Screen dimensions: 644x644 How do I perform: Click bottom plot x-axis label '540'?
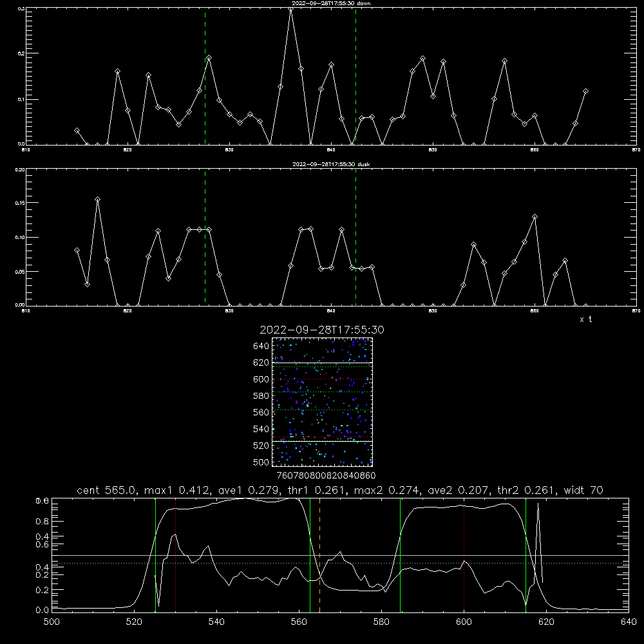pyautogui.click(x=216, y=622)
